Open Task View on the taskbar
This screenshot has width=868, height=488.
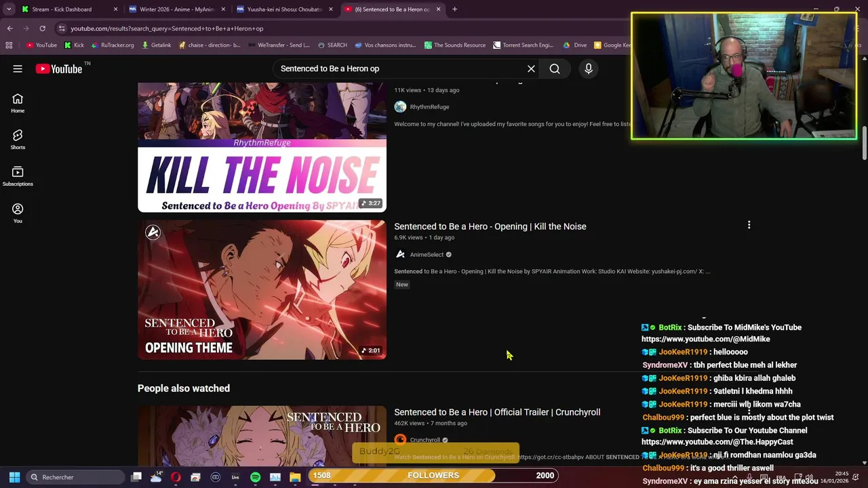[x=136, y=477]
